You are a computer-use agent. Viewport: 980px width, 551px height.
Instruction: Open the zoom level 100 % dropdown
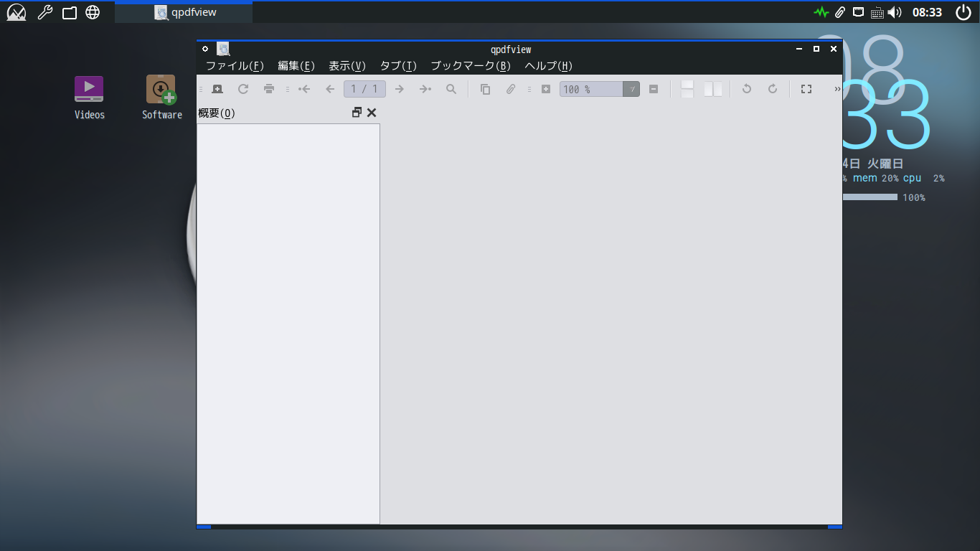click(631, 89)
